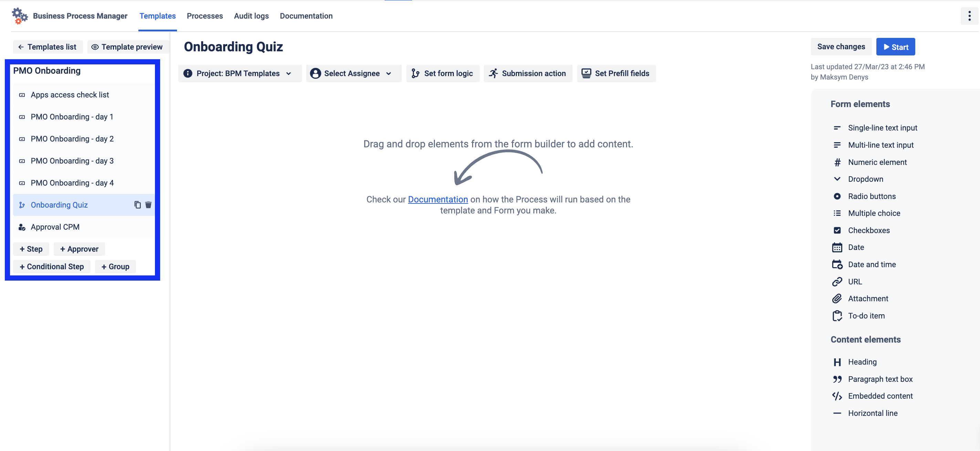This screenshot has height=451, width=980.
Task: Click the copy icon on Onboarding Quiz step
Action: pos(137,205)
